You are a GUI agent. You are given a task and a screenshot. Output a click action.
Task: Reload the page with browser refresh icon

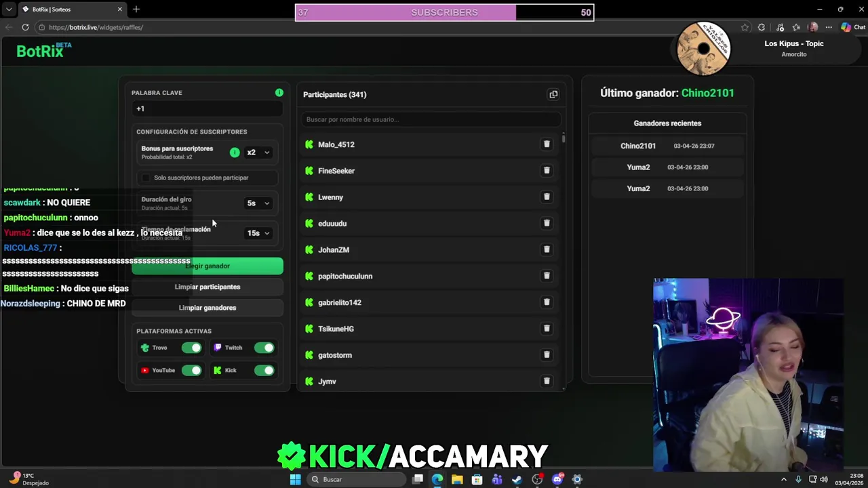tap(25, 27)
